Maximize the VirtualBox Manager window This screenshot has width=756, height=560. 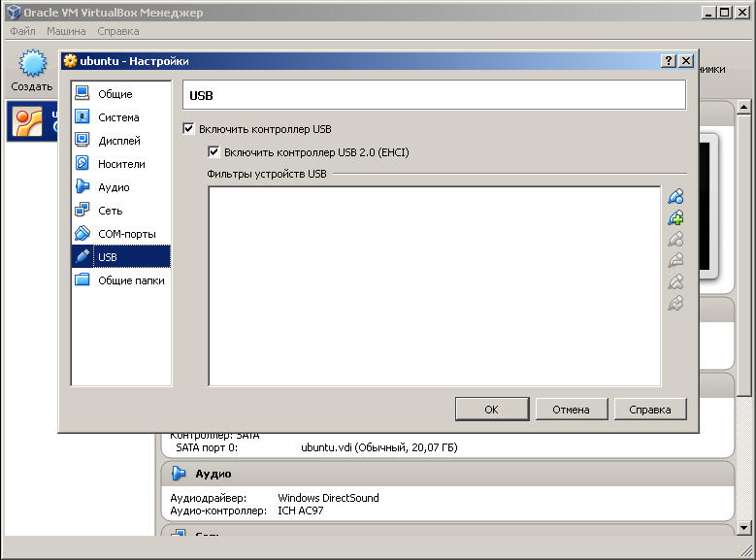click(x=725, y=12)
